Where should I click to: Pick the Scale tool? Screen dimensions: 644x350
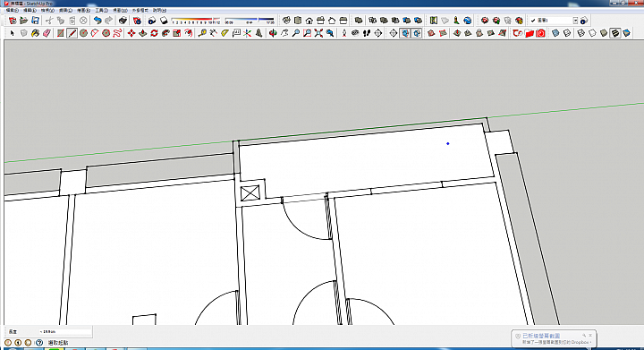[177, 33]
